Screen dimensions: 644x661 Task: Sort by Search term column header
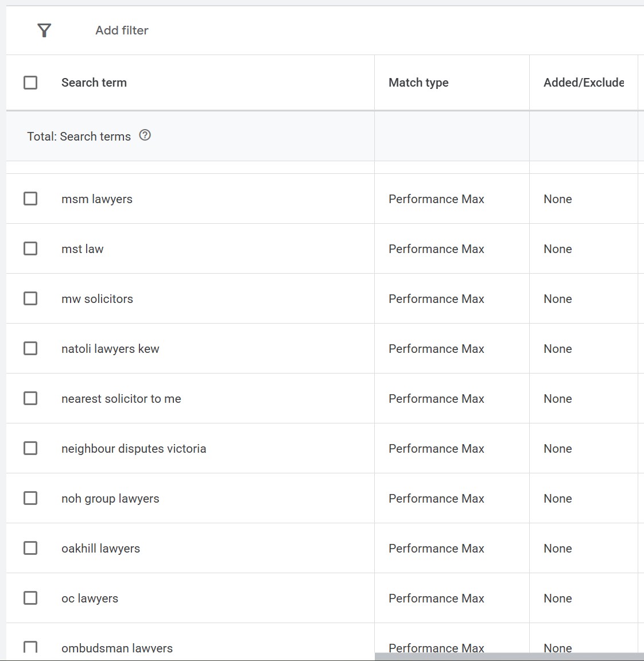click(94, 83)
